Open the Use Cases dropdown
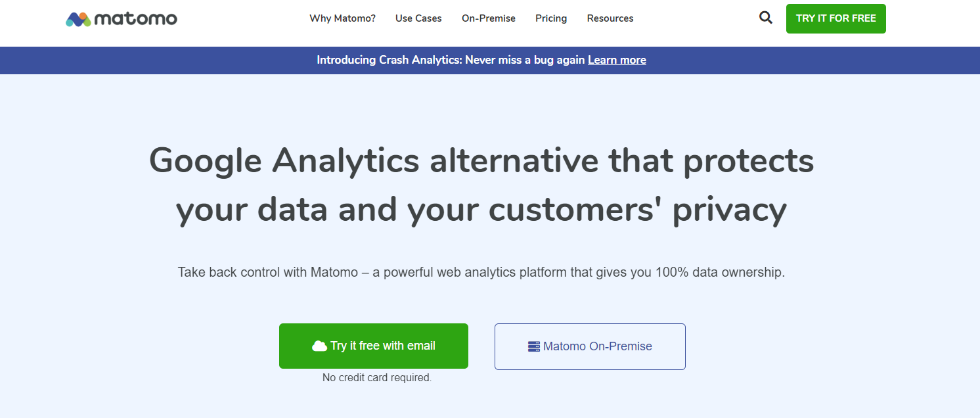The image size is (980, 418). click(418, 18)
